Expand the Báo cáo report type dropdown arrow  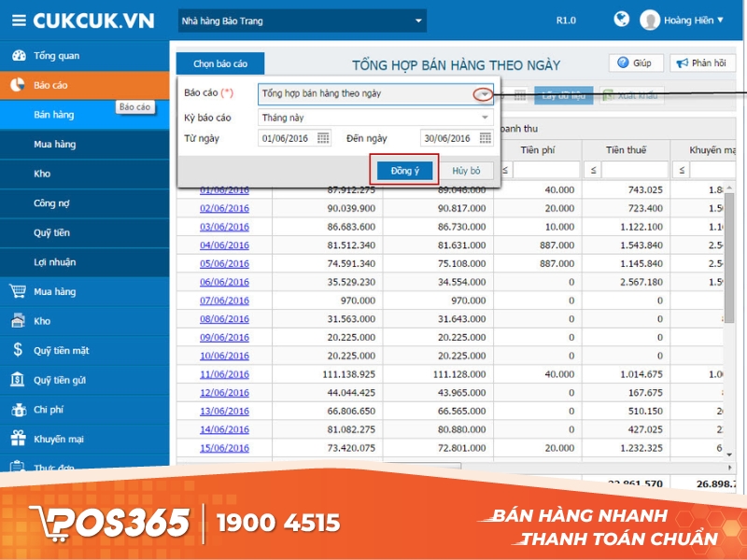pos(485,94)
